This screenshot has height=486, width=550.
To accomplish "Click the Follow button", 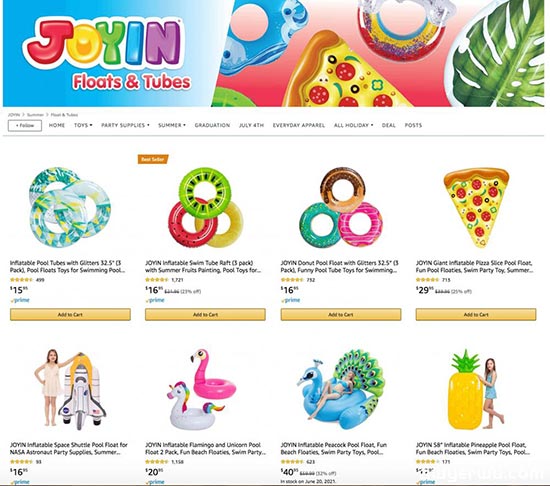I will point(25,126).
